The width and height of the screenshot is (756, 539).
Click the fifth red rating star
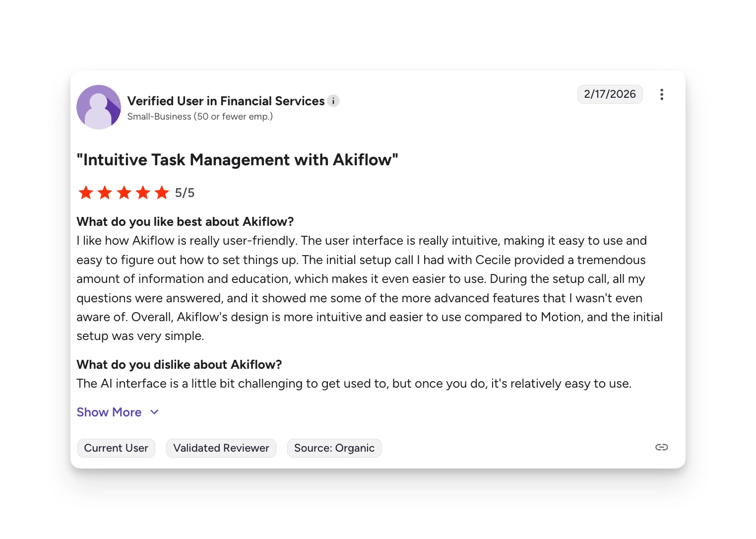(162, 193)
